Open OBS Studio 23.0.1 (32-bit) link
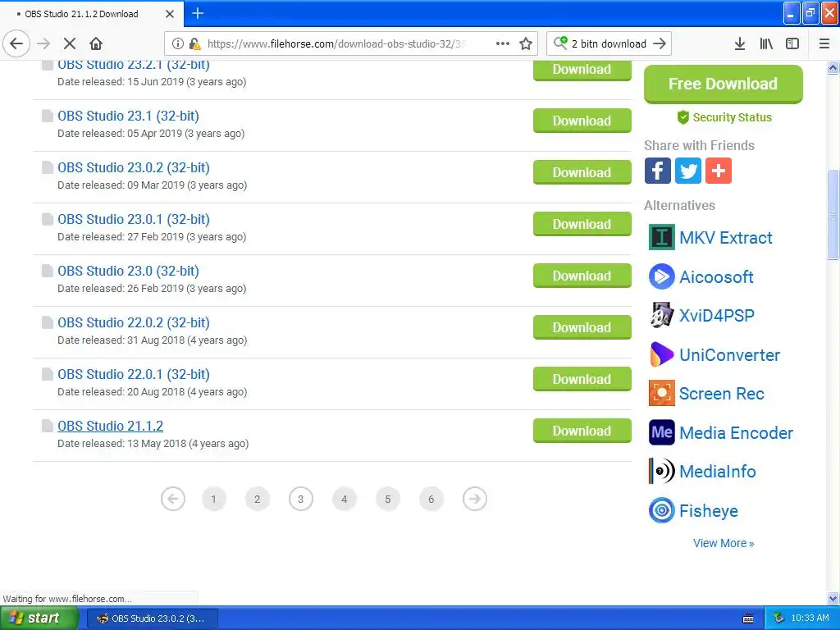This screenshot has height=630, width=840. [x=134, y=219]
